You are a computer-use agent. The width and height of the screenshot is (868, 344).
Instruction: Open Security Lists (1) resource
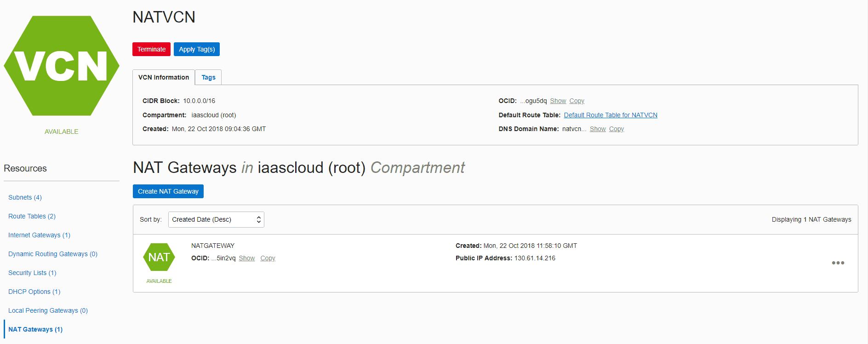[x=32, y=273]
